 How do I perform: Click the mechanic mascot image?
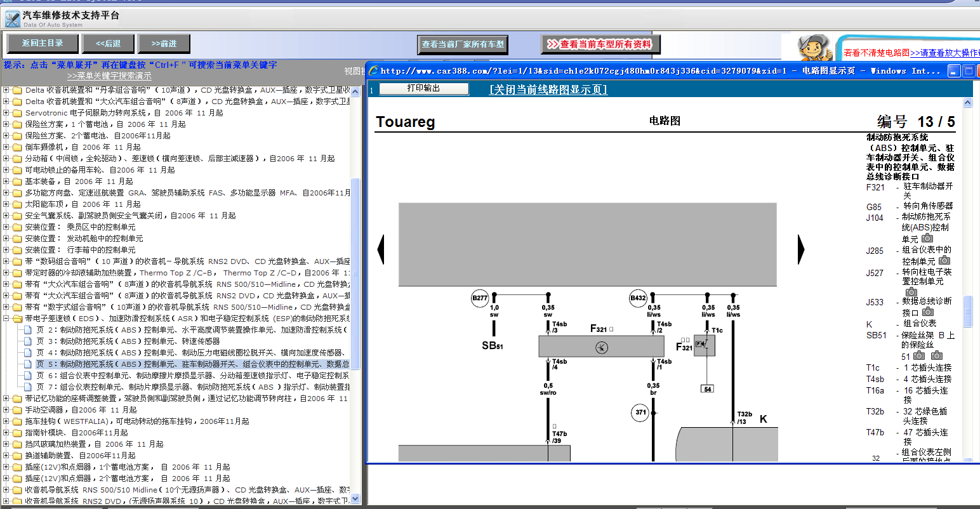[816, 48]
